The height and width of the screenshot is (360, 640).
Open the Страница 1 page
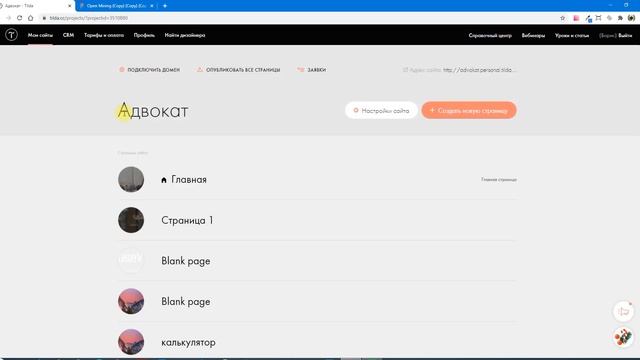coord(187,220)
